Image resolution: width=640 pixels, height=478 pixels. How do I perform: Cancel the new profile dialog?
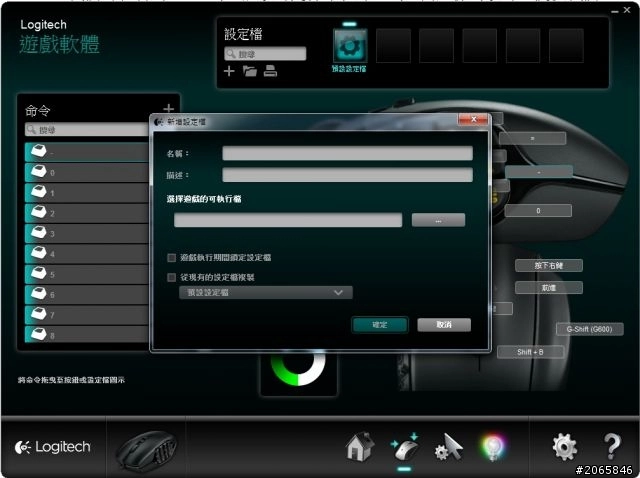pyautogui.click(x=444, y=325)
